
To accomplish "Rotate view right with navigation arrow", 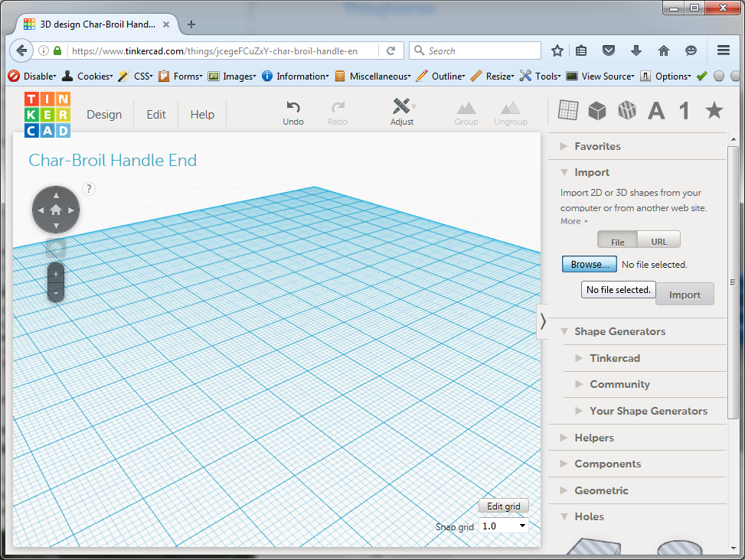I will point(71,210).
